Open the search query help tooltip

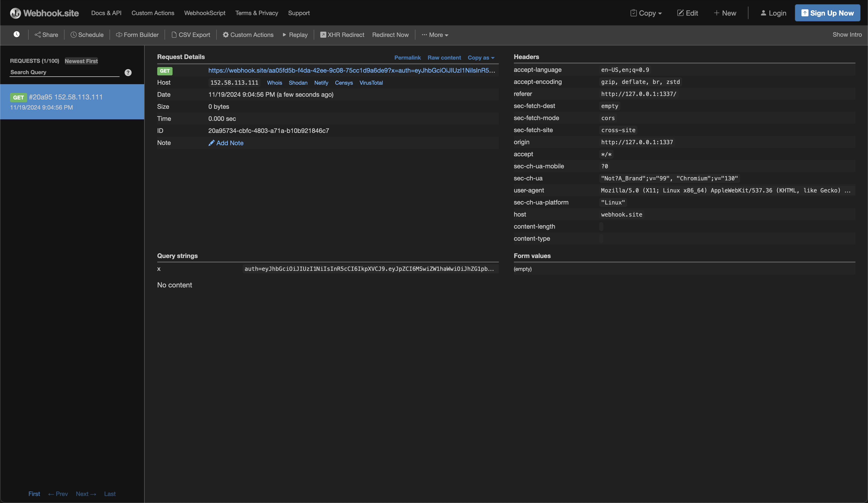point(128,72)
